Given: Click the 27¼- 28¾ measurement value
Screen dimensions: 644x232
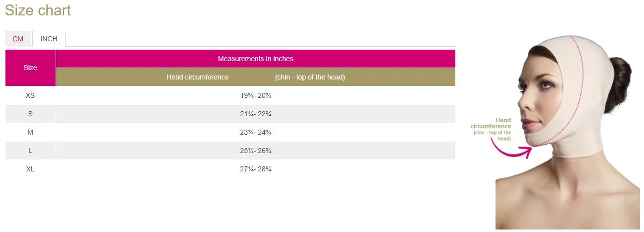Looking at the screenshot, I should [x=256, y=169].
